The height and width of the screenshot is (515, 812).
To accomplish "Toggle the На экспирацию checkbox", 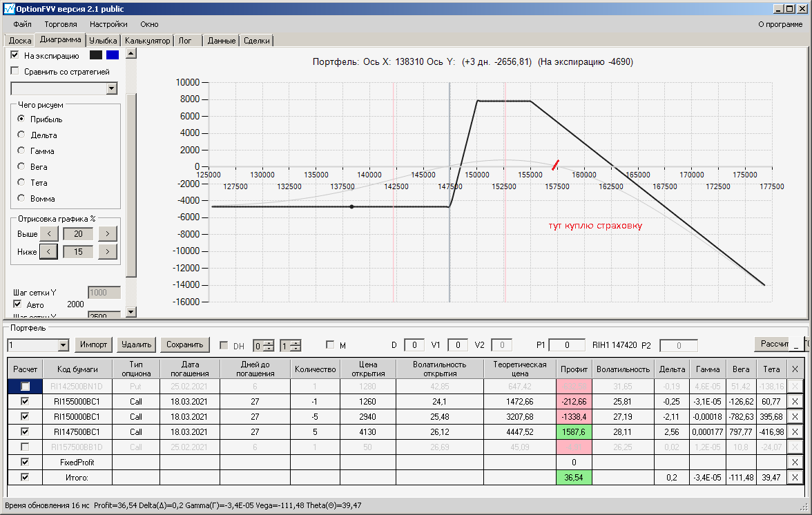I will pyautogui.click(x=14, y=55).
